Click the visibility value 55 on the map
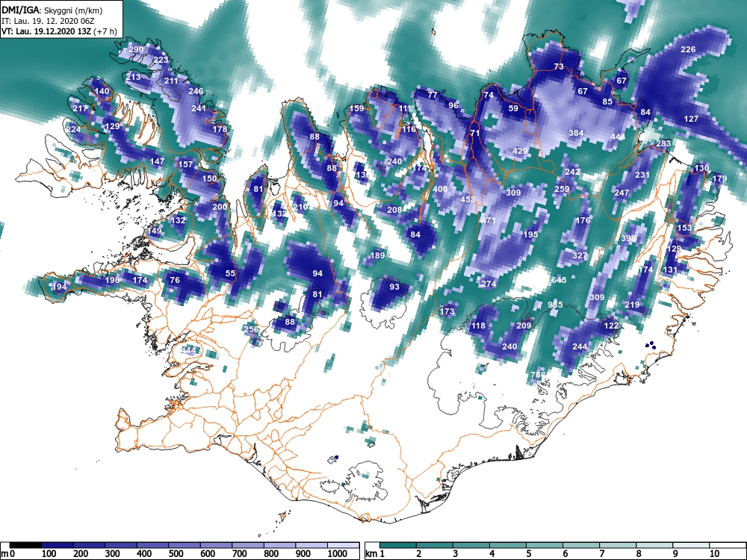This screenshot has height=560, width=747. point(230,273)
